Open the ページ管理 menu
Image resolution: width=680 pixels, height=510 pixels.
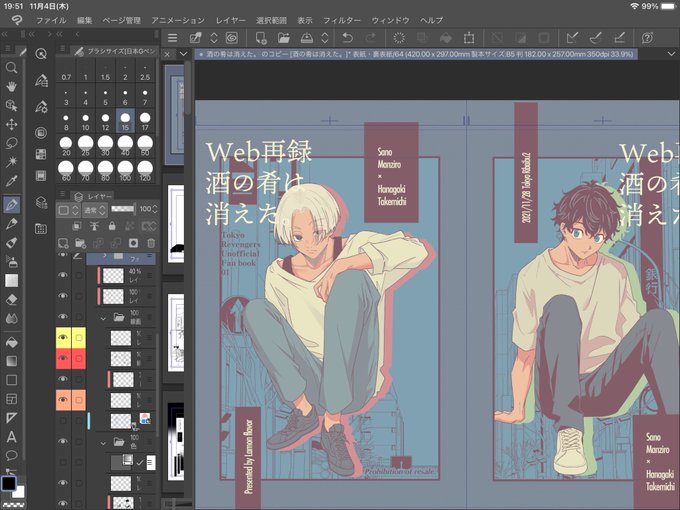click(x=121, y=20)
